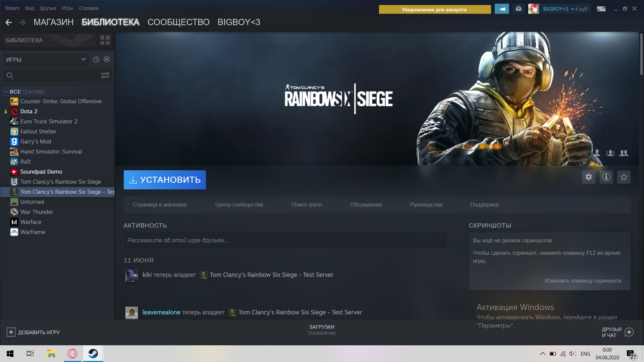This screenshot has width=644, height=362.
Task: Click the library search field
Action: pos(51,75)
